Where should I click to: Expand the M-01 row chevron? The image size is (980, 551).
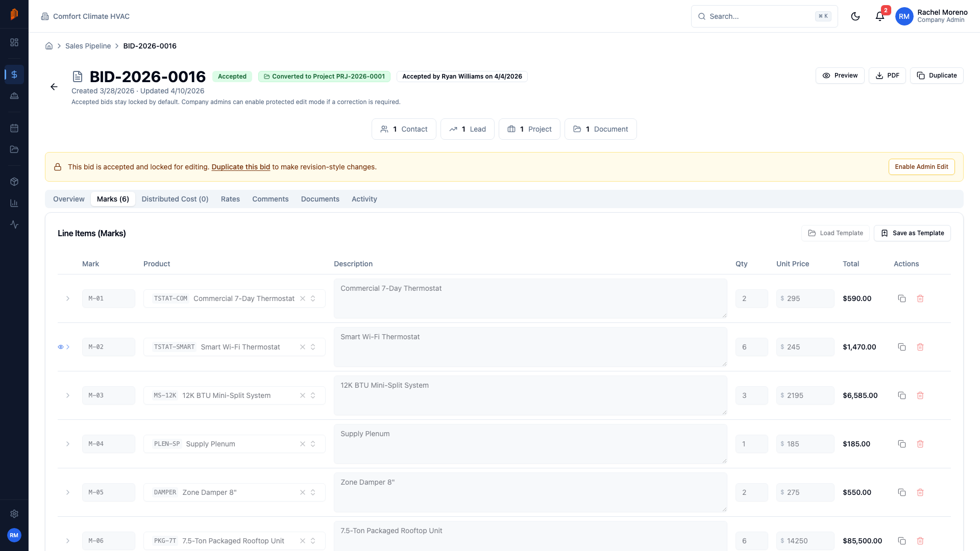coord(68,298)
